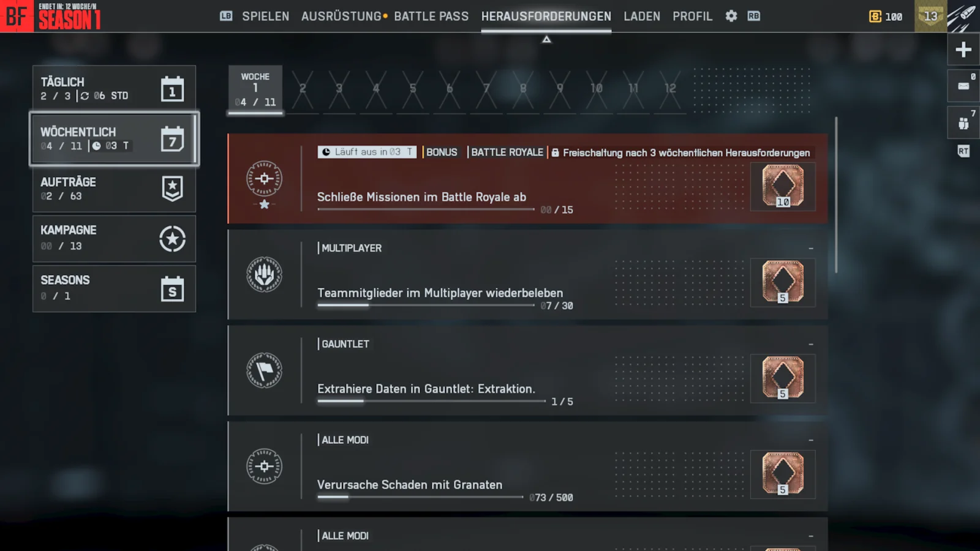Open the level 13 rank badge

click(x=930, y=16)
